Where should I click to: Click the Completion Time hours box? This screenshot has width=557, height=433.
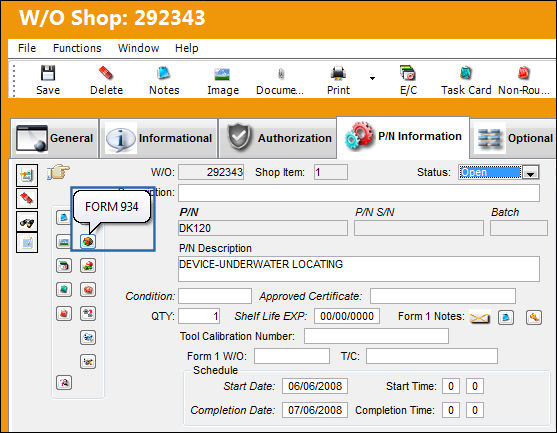451,410
